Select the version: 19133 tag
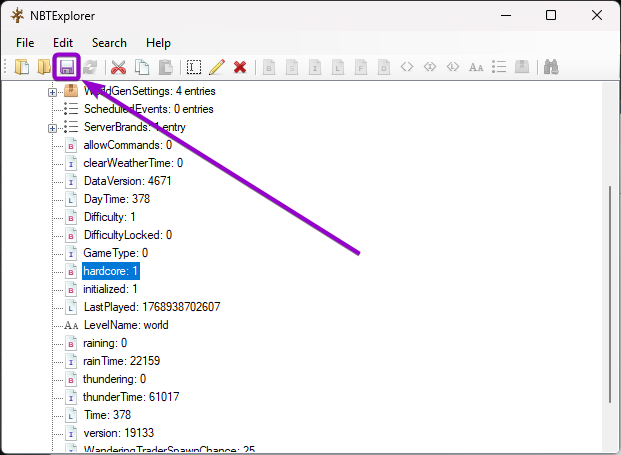This screenshot has height=455, width=621. pyautogui.click(x=118, y=433)
